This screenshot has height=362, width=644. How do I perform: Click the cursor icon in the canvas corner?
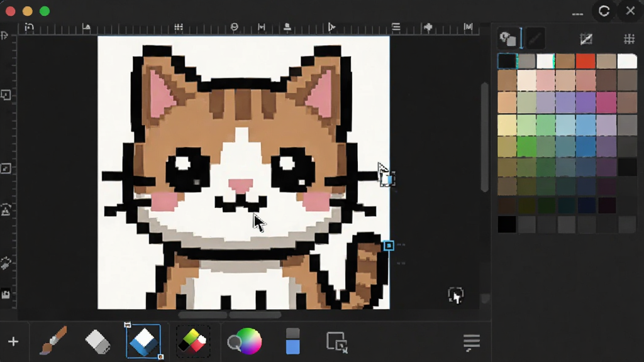click(456, 295)
